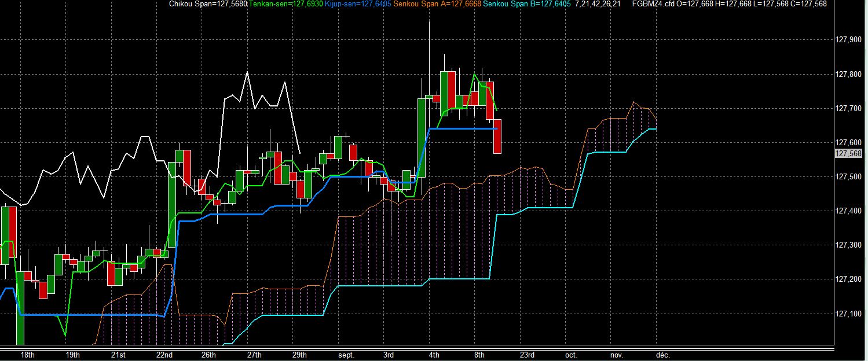Click the 127,400 price axis label

click(x=849, y=211)
